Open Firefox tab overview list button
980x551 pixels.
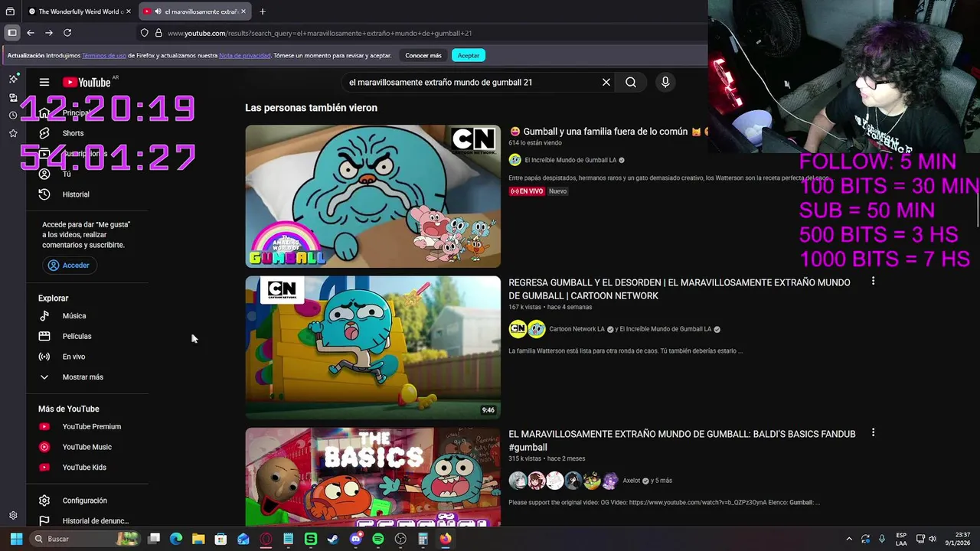click(10, 11)
